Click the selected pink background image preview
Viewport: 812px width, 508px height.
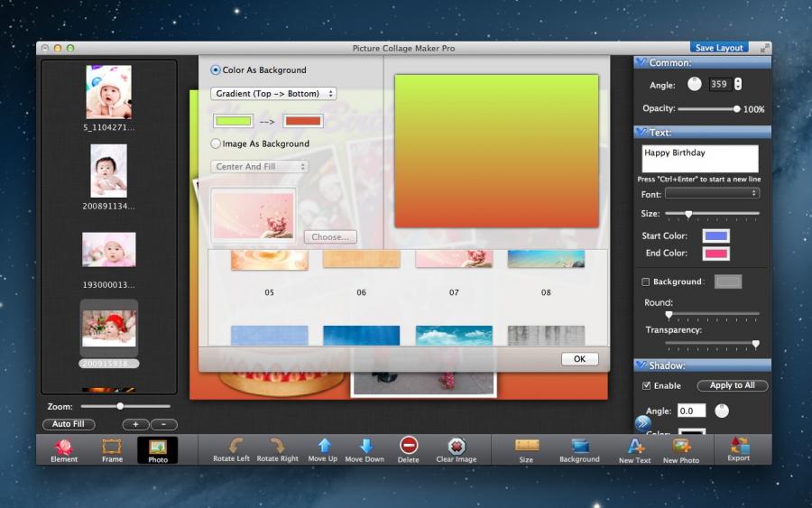click(x=254, y=215)
